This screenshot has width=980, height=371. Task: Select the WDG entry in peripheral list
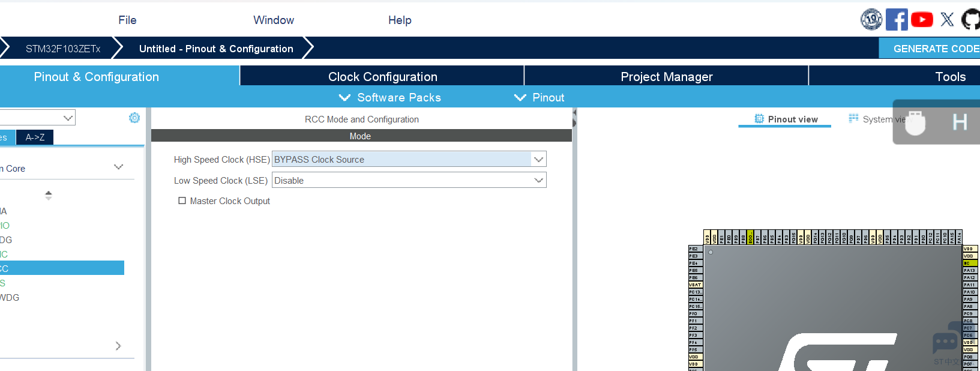click(10, 297)
